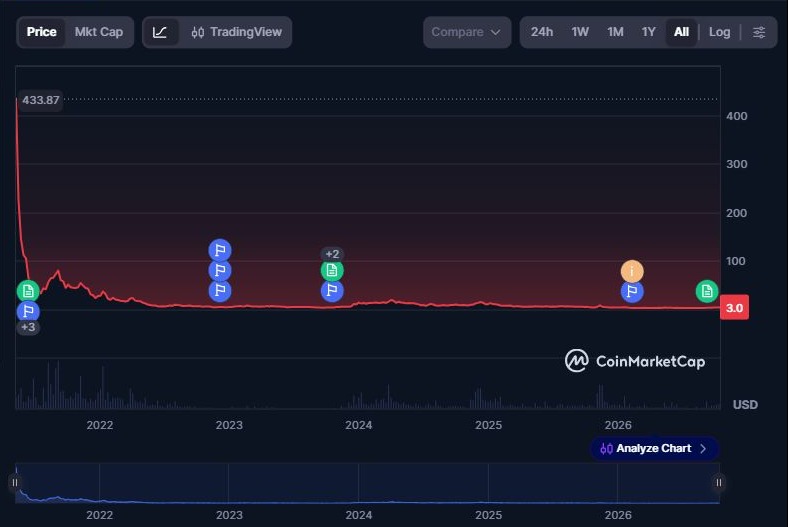Open the middle blue flag marker near 2023
Viewport: 788px width, 527px height.
(x=220, y=271)
